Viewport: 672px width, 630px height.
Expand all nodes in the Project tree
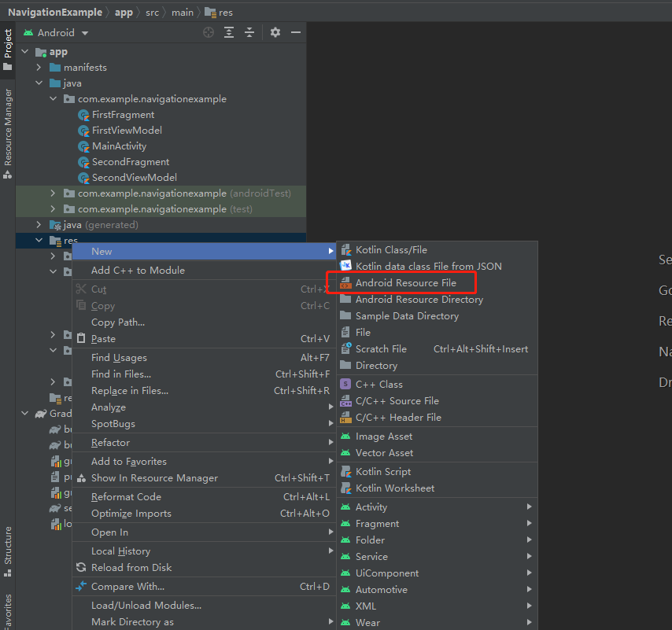click(x=228, y=32)
